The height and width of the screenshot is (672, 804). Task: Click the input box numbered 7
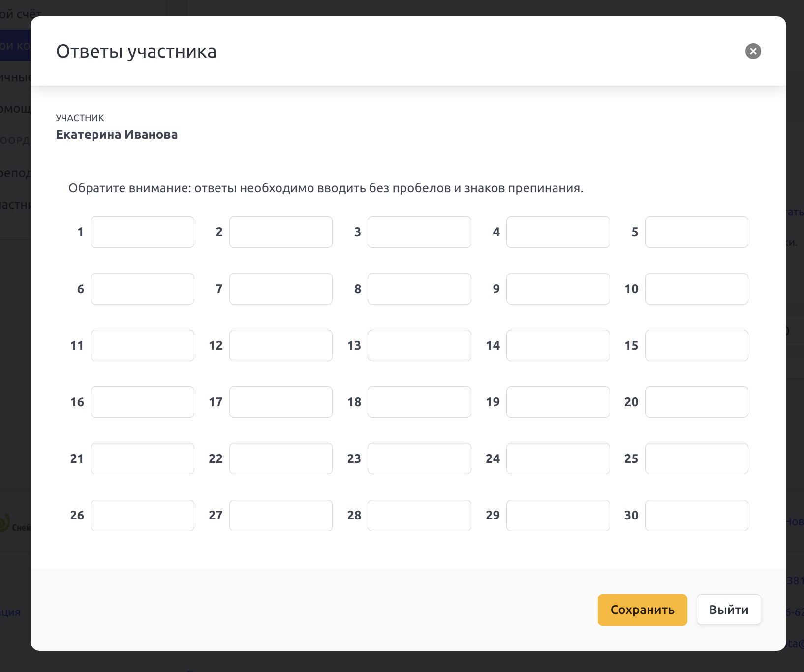pos(281,289)
